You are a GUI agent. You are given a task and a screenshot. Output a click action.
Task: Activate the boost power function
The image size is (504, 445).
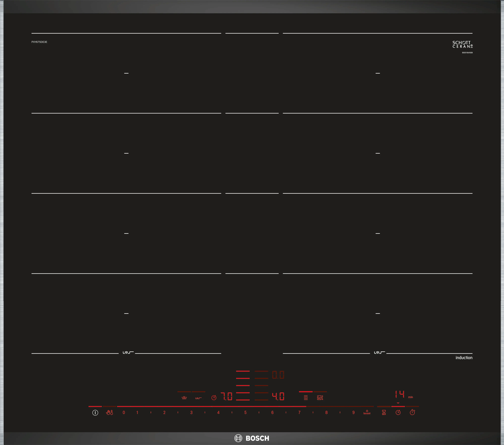point(367,412)
